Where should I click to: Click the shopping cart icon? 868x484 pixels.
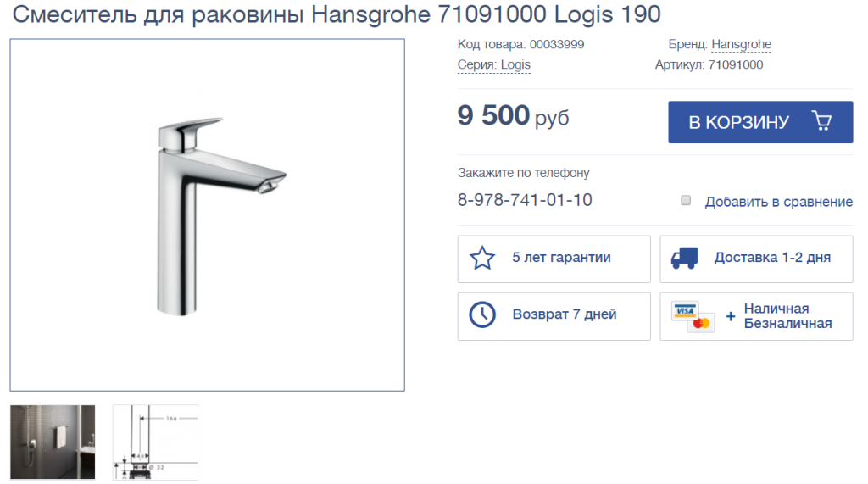(x=822, y=120)
